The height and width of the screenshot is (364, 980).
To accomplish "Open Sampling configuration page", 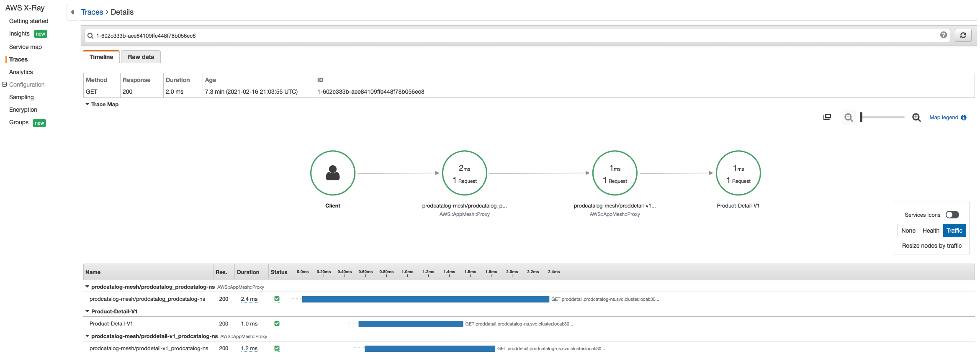I will (21, 97).
